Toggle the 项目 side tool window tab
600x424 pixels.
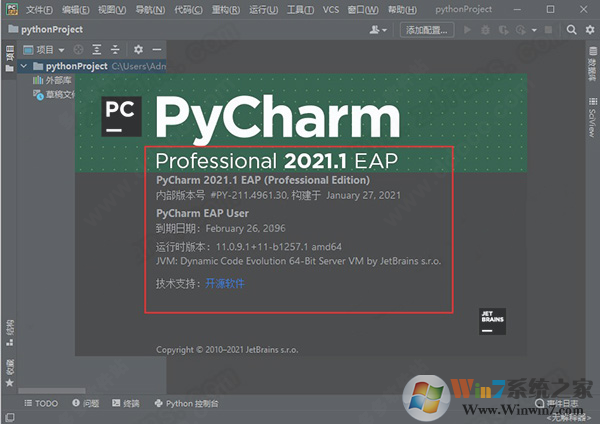10,58
